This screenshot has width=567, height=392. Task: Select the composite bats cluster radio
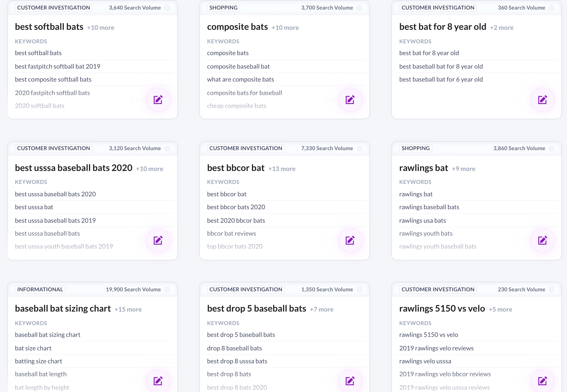click(360, 8)
